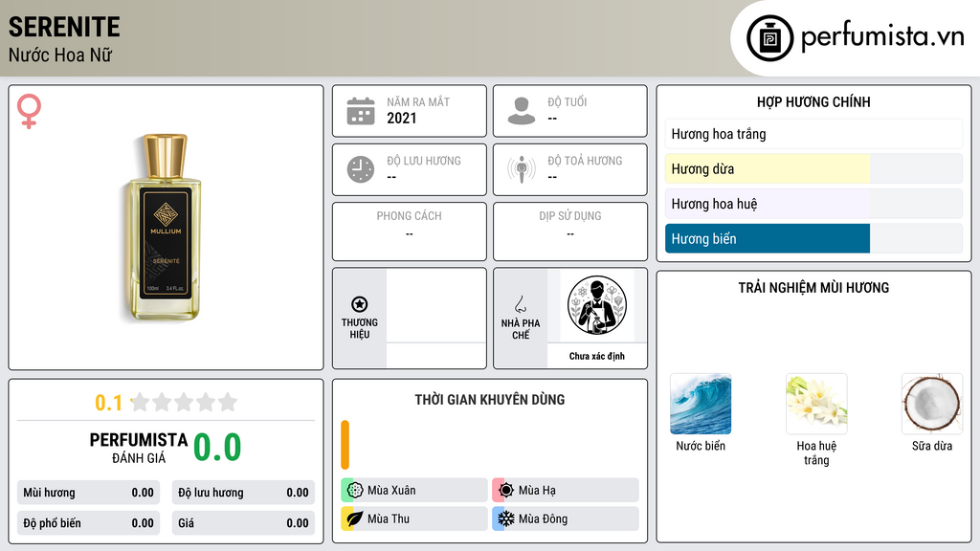Click the Hoa huệ trắng flower thumbnail
Viewport: 980px width, 551px height.
pyautogui.click(x=816, y=404)
